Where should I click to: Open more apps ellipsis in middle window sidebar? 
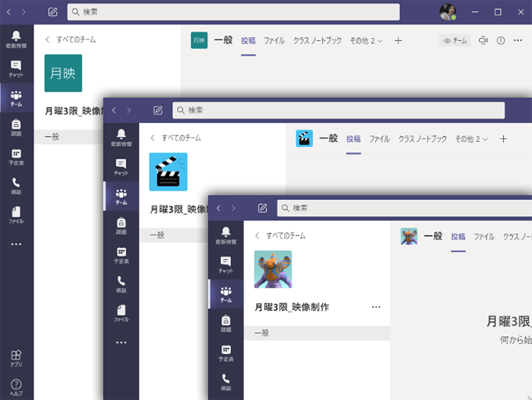[121, 342]
